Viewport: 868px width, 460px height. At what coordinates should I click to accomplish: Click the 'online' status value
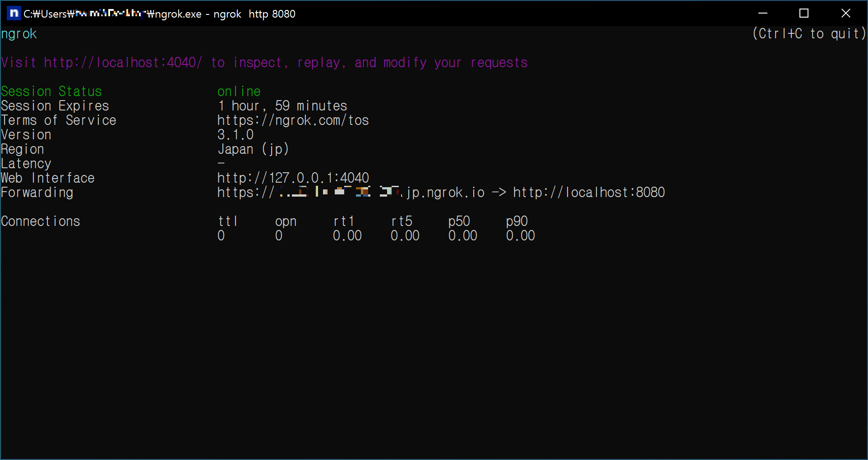(239, 92)
